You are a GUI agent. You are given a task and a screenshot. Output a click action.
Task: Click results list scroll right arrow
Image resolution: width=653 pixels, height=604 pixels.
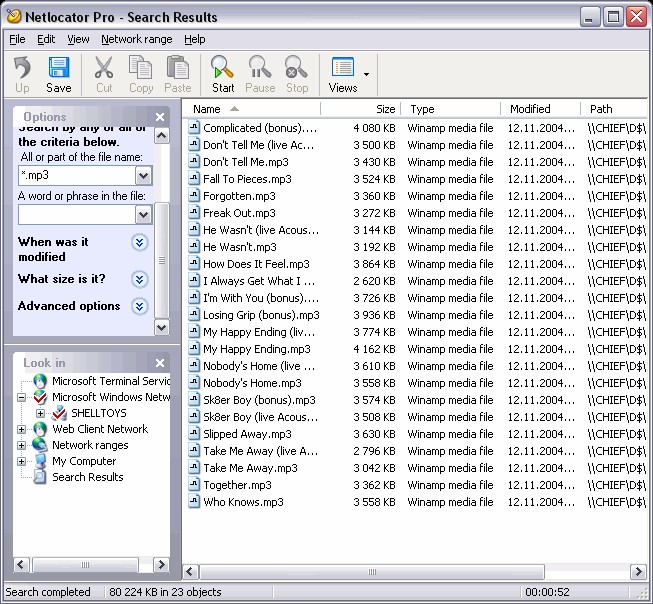coord(638,572)
